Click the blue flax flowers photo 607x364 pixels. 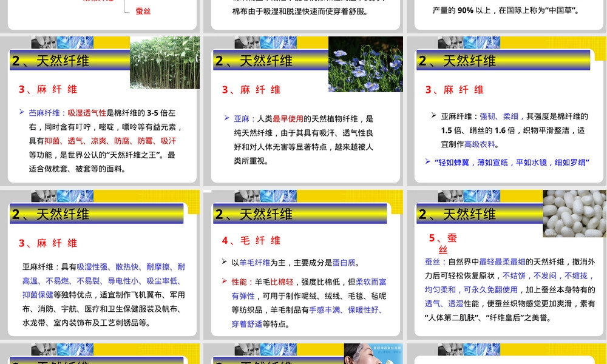pyautogui.click(x=365, y=64)
